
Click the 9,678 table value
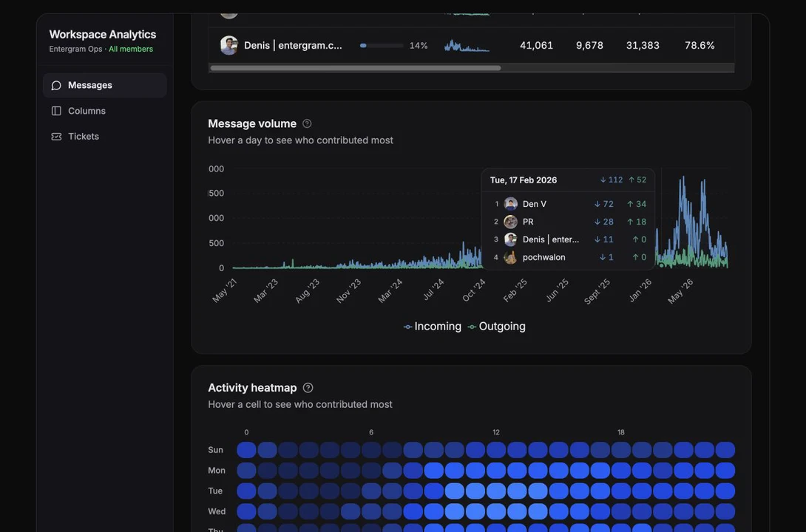[x=589, y=45]
